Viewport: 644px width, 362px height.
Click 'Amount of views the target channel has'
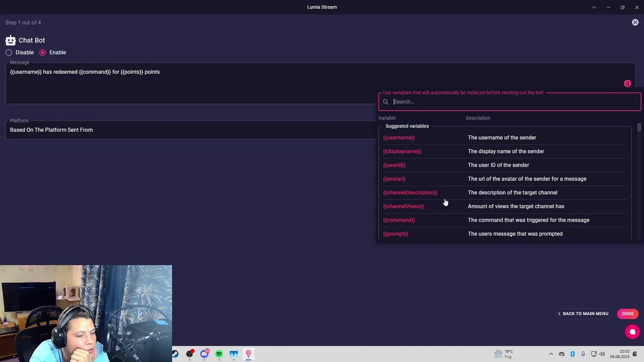coord(516,206)
